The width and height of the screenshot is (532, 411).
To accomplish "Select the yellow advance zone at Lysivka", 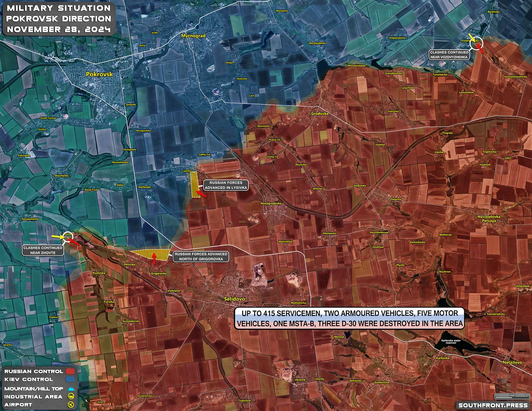I will (x=194, y=184).
